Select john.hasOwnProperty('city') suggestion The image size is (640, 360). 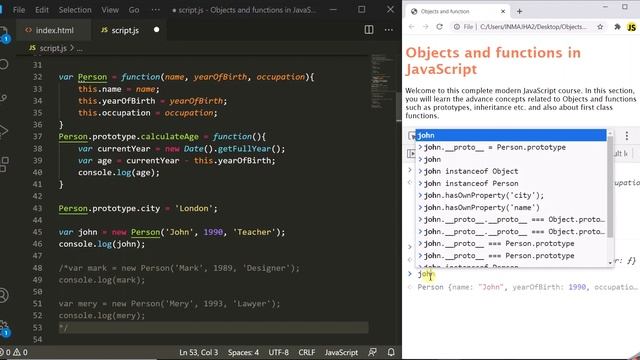pyautogui.click(x=511, y=196)
